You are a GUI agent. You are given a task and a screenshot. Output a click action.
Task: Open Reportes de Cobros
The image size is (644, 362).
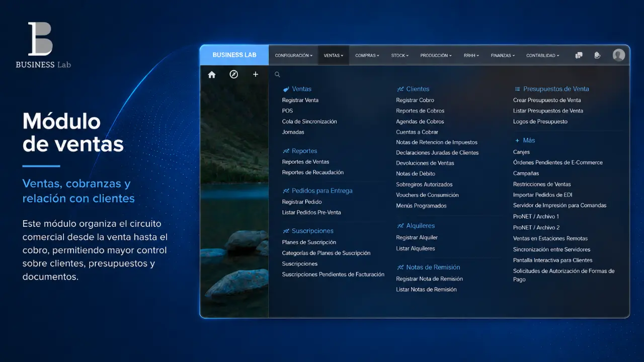[420, 111]
